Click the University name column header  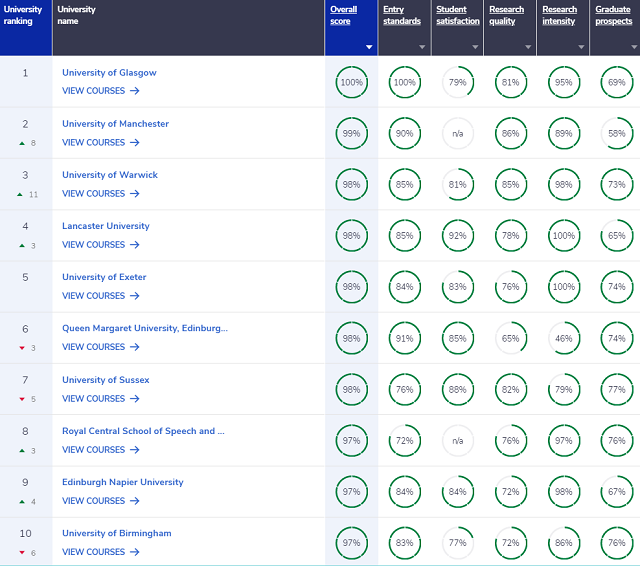point(189,28)
